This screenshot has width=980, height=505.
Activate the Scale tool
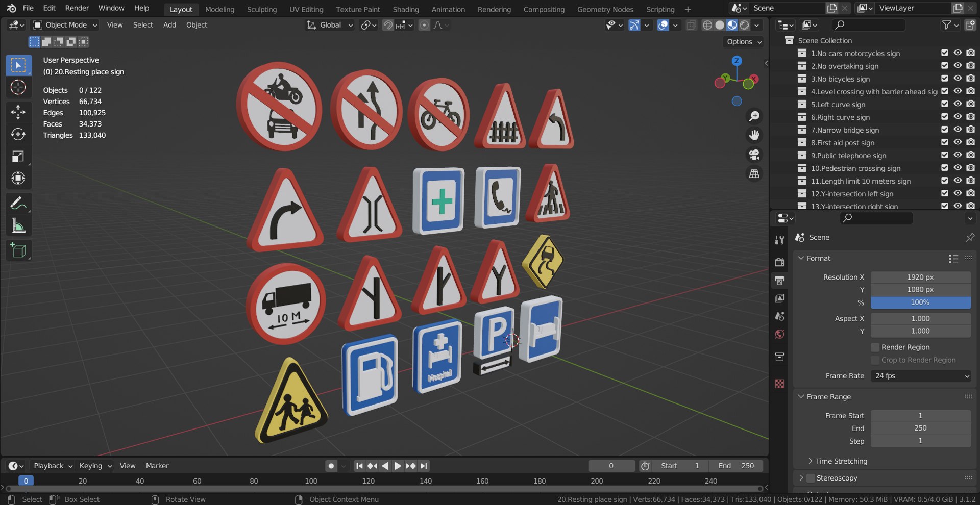pyautogui.click(x=18, y=156)
